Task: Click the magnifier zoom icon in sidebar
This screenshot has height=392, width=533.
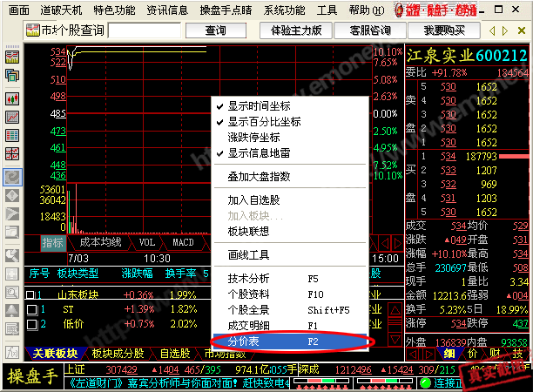Action: [13, 176]
